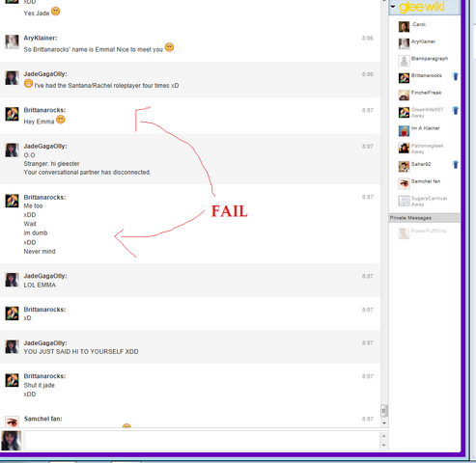Click Brittanarocks avatar on Shut it jade message
Viewport: 476px width, 463px height.
tap(12, 380)
